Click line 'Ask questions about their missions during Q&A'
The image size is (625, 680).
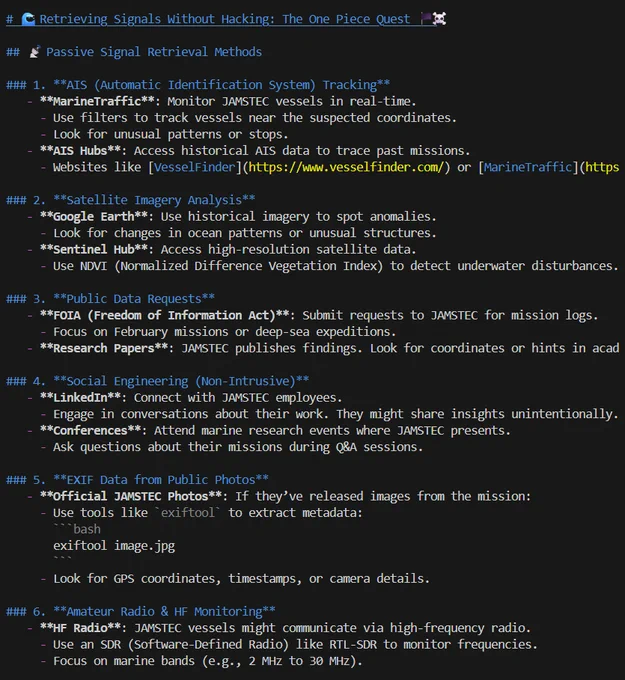(x=238, y=447)
